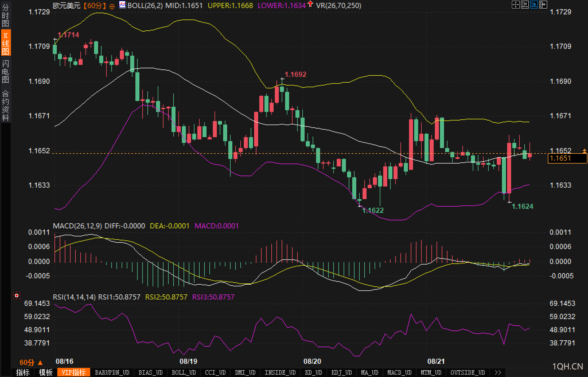Click the MACD_UD indicator button
Viewport: 588px width, 377px height.
(399, 372)
